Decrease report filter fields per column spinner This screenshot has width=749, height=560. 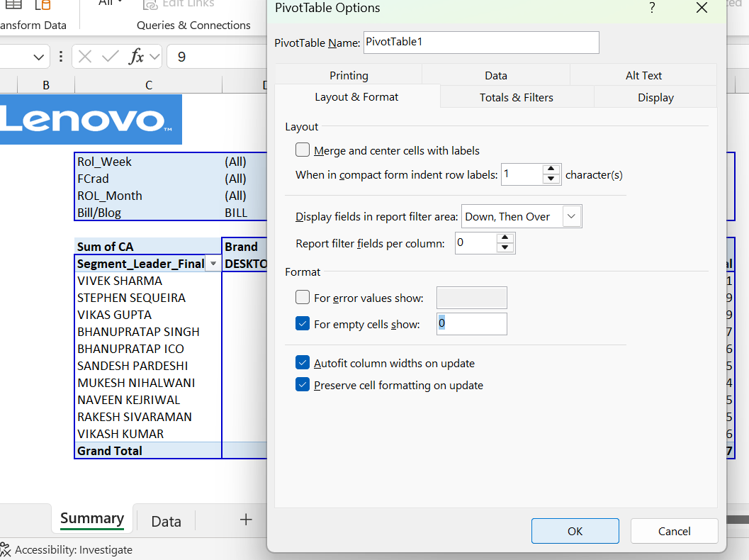(x=505, y=247)
